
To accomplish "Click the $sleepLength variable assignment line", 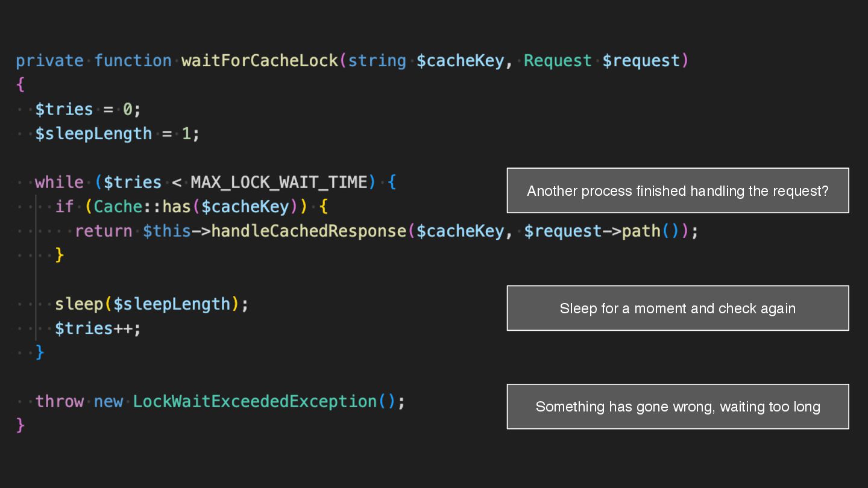I will [117, 134].
